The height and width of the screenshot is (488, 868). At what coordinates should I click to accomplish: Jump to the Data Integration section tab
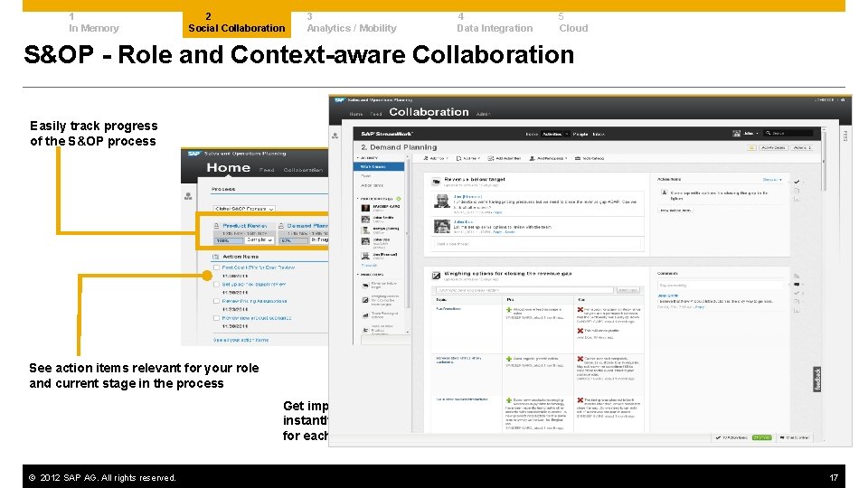495,23
